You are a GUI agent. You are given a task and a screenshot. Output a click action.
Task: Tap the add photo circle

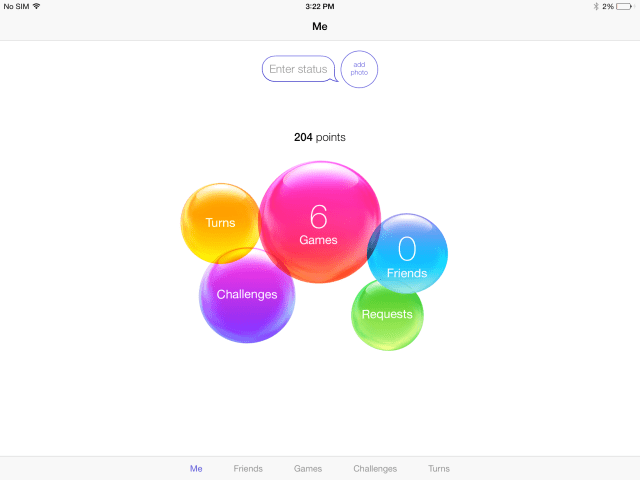pos(359,69)
